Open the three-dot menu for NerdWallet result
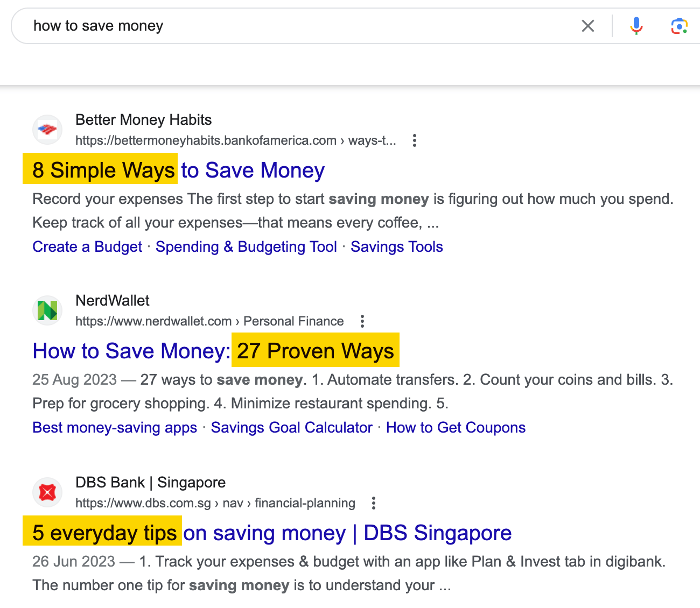The height and width of the screenshot is (608, 700). pos(362,321)
